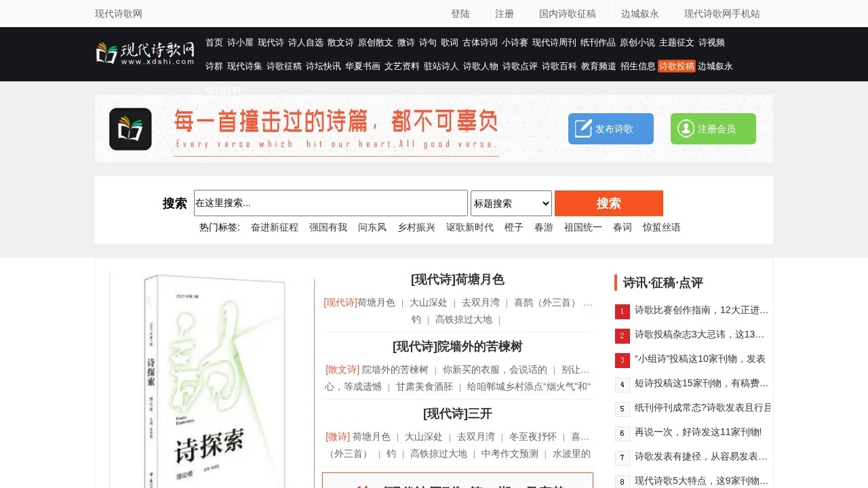Click the 注册会员 user avatar icon

click(686, 129)
